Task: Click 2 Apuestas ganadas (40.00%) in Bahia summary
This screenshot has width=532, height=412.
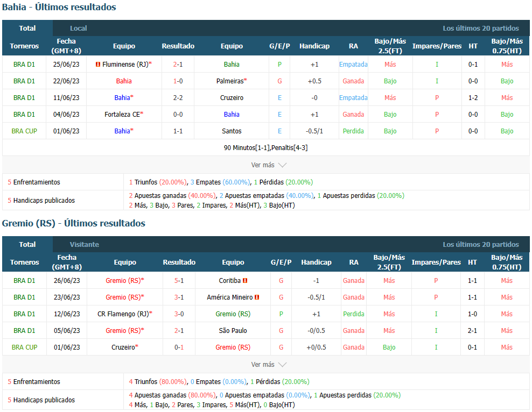Action: [x=172, y=195]
